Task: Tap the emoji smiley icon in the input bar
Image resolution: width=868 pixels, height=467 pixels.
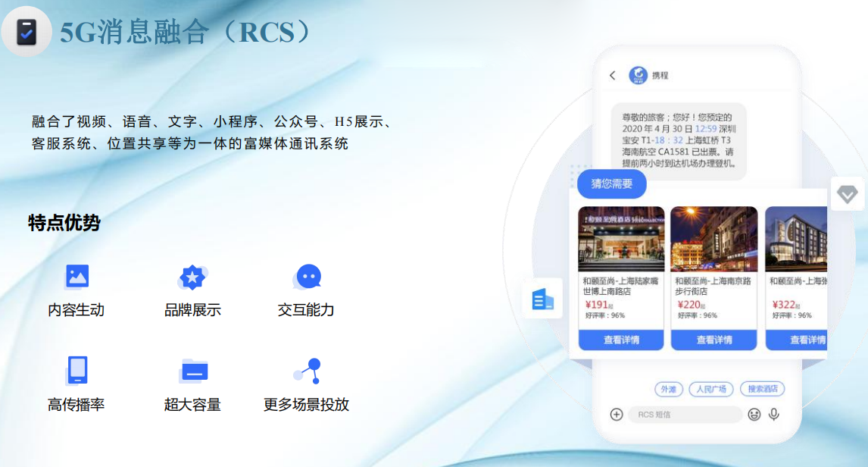Action: coord(754,415)
